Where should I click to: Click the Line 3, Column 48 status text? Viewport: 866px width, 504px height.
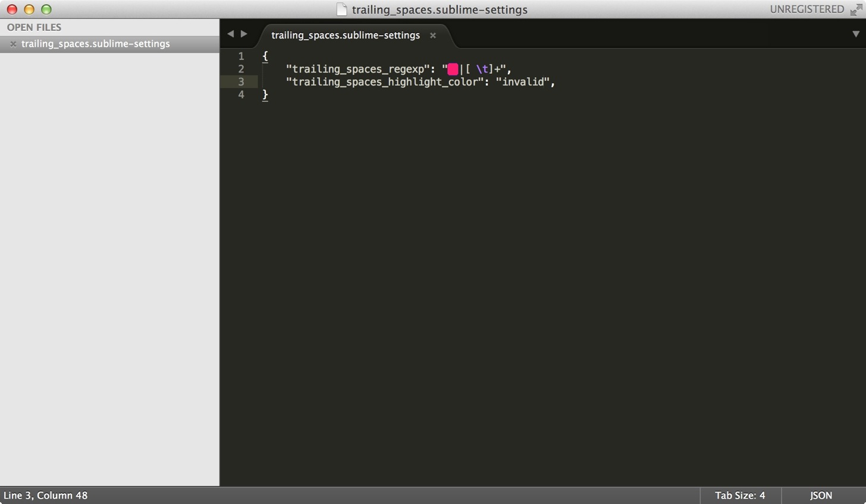point(46,495)
